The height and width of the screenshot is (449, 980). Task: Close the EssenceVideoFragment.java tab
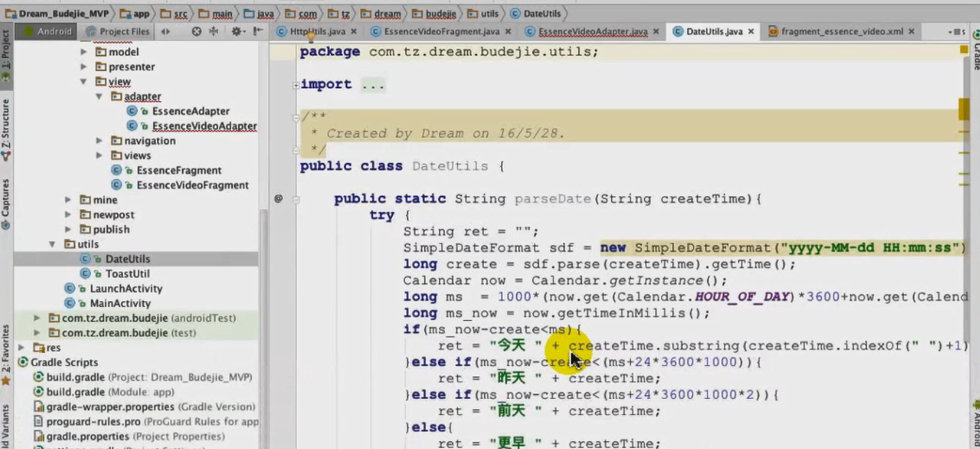pyautogui.click(x=508, y=31)
